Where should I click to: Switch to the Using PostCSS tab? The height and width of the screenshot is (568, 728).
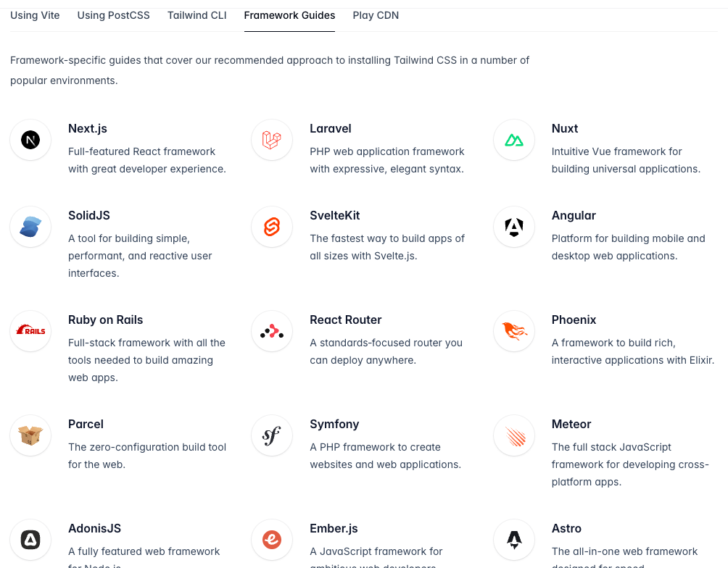point(113,15)
